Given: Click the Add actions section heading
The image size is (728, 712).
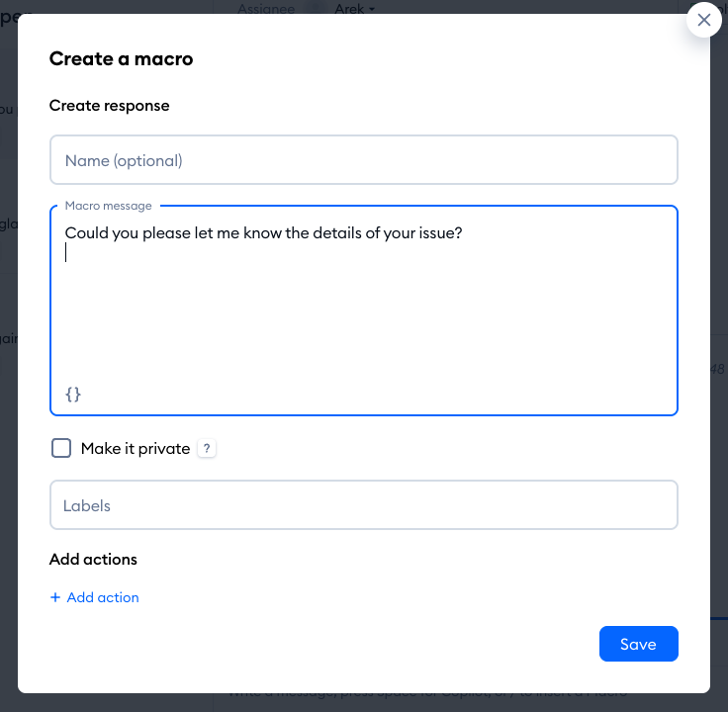Looking at the screenshot, I should [93, 559].
